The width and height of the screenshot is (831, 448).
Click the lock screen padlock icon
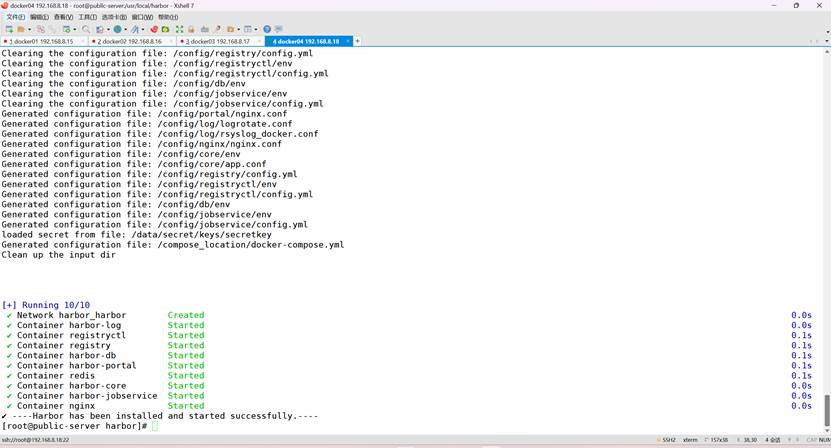coord(191,29)
